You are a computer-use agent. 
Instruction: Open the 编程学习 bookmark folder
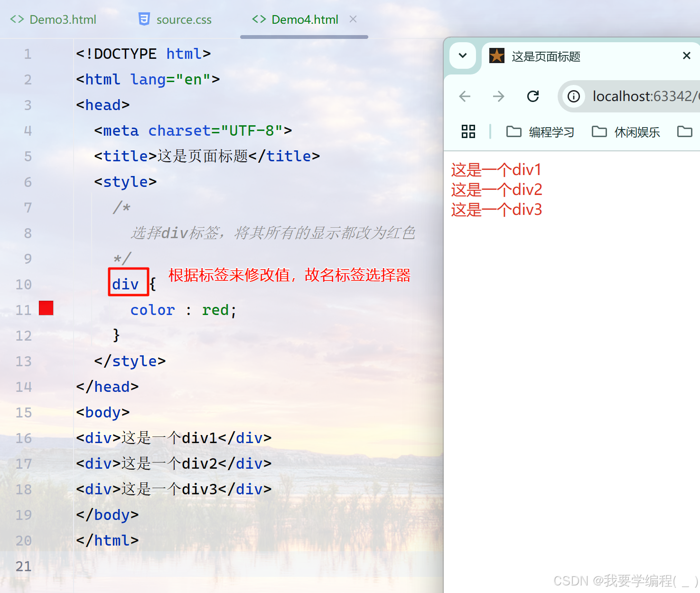[540, 132]
